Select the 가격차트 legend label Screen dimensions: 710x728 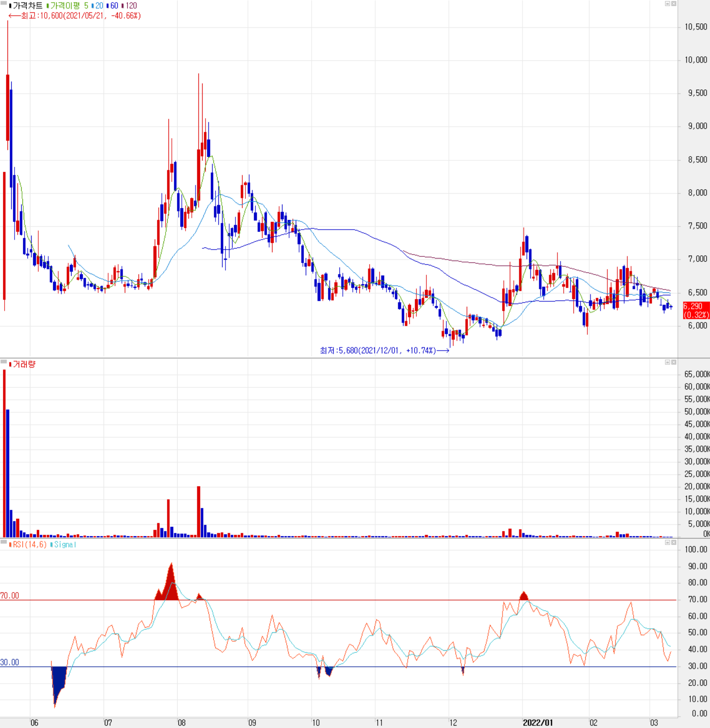tap(28, 6)
